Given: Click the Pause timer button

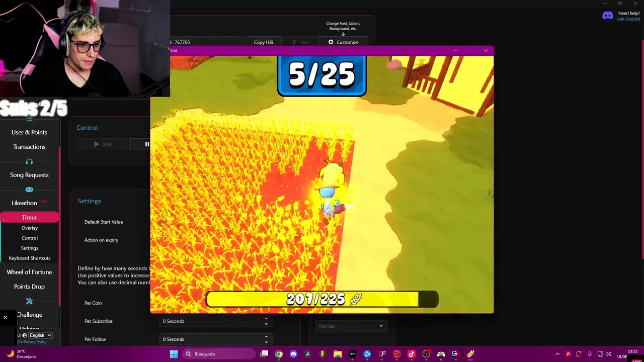Looking at the screenshot, I should pos(141,144).
